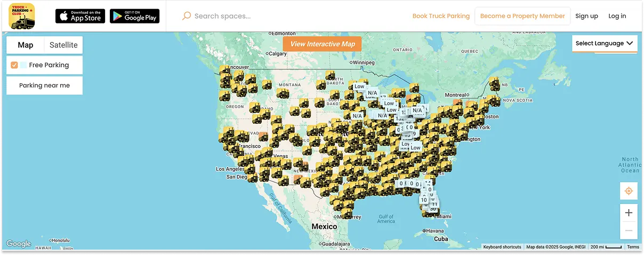Click the Calgary city label
Screen dimensions: 644x255
pos(277,53)
